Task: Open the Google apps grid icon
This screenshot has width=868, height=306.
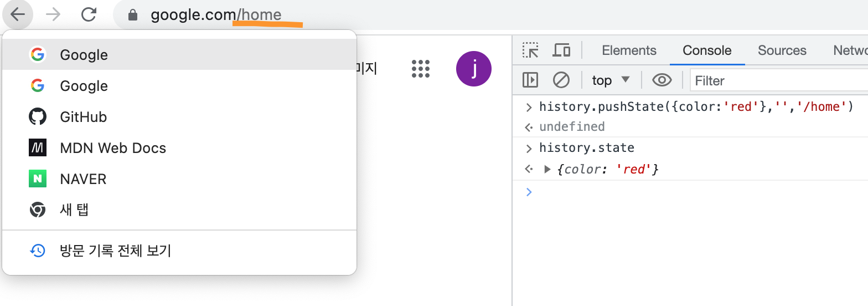Action: [421, 68]
